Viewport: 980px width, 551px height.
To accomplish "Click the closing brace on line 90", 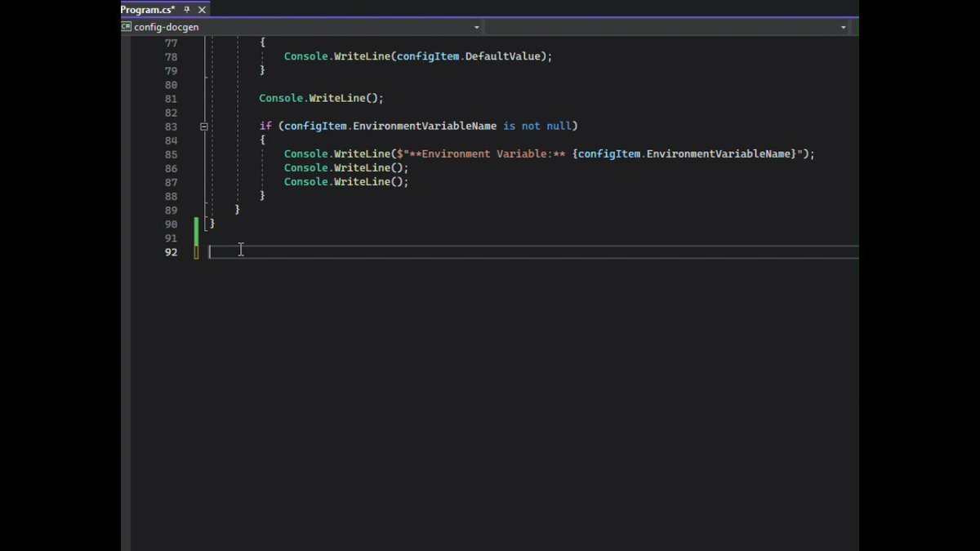I will pos(212,224).
